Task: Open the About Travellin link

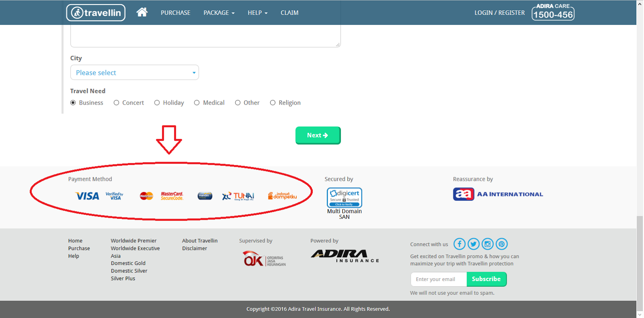Action: pyautogui.click(x=200, y=241)
